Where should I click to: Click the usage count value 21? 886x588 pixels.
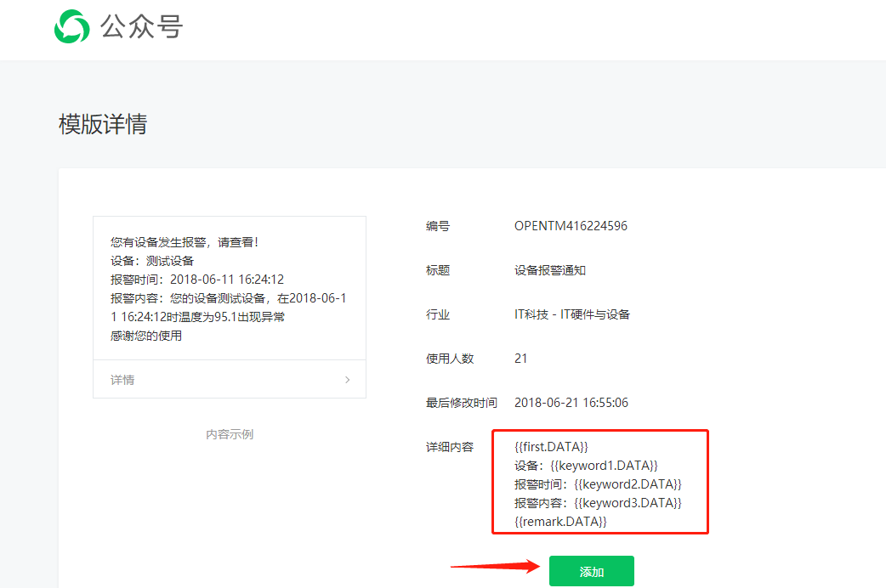pyautogui.click(x=521, y=359)
